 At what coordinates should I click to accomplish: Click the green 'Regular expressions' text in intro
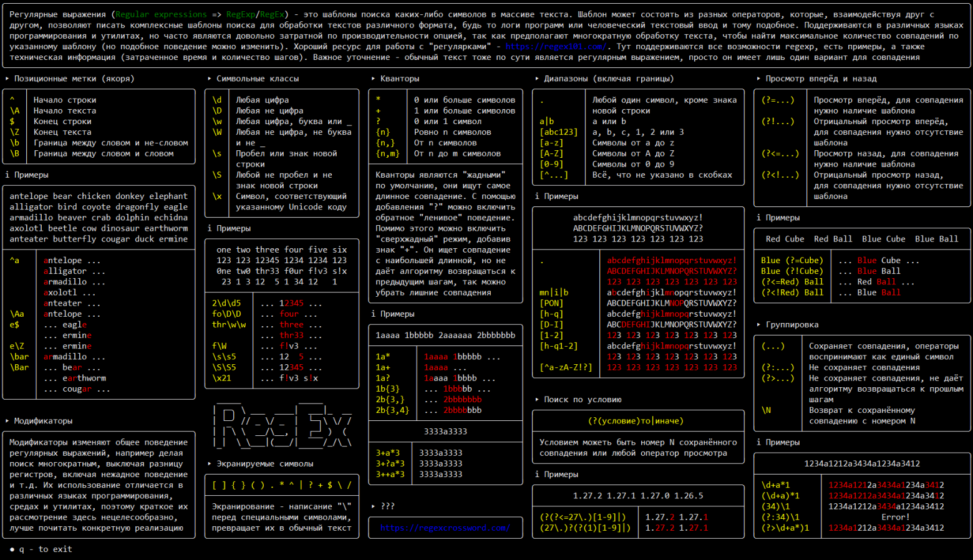(161, 14)
